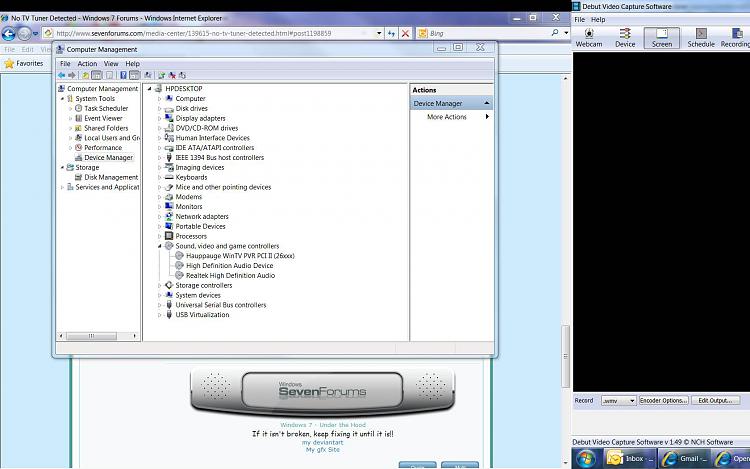Open Computer Management View menu
Image resolution: width=750 pixels, height=469 pixels.
click(111, 64)
